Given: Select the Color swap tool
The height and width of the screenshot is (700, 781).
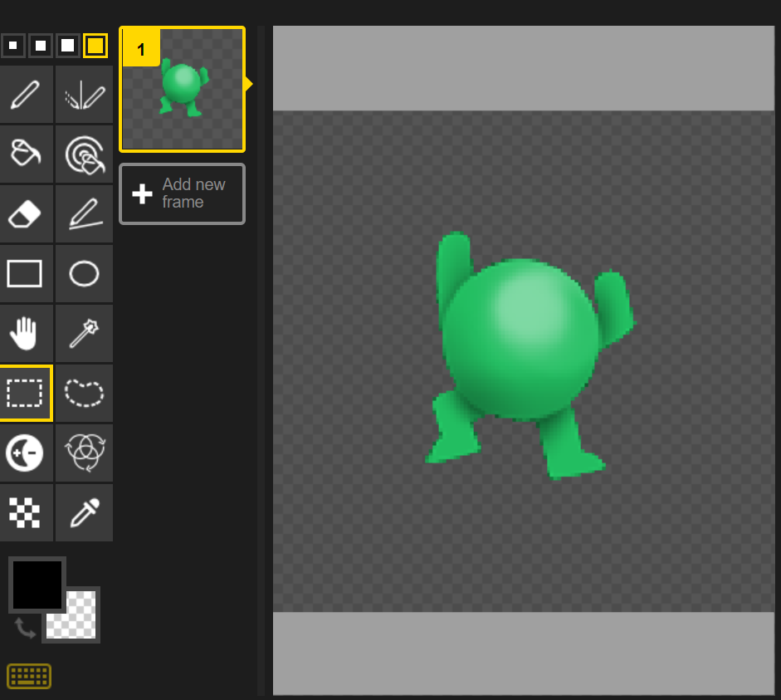Looking at the screenshot, I should pyautogui.click(x=84, y=453).
